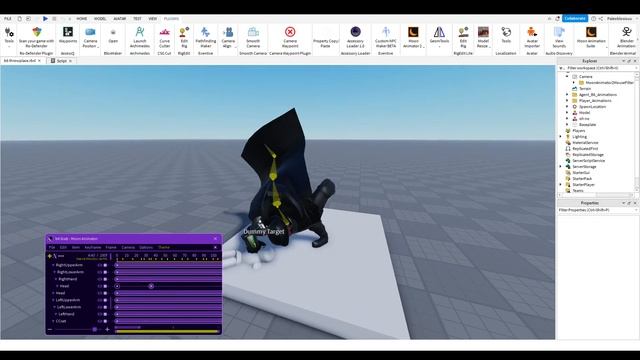Expand the Player_Animations folder
Viewport: 640px width, 360px height.
(x=567, y=100)
